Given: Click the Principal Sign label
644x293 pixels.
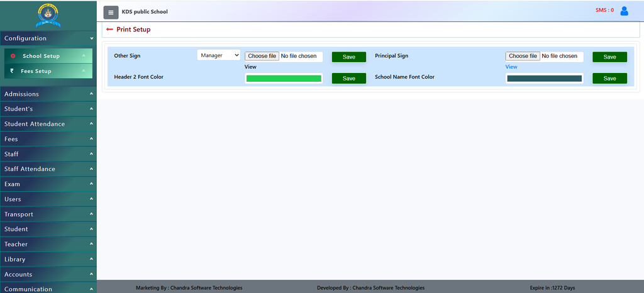Looking at the screenshot, I should click(x=391, y=56).
